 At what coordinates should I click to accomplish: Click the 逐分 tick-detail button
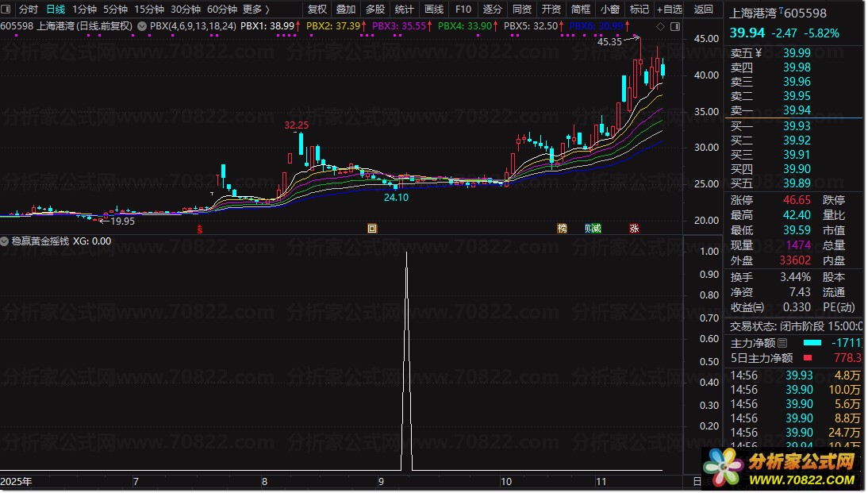(x=493, y=10)
